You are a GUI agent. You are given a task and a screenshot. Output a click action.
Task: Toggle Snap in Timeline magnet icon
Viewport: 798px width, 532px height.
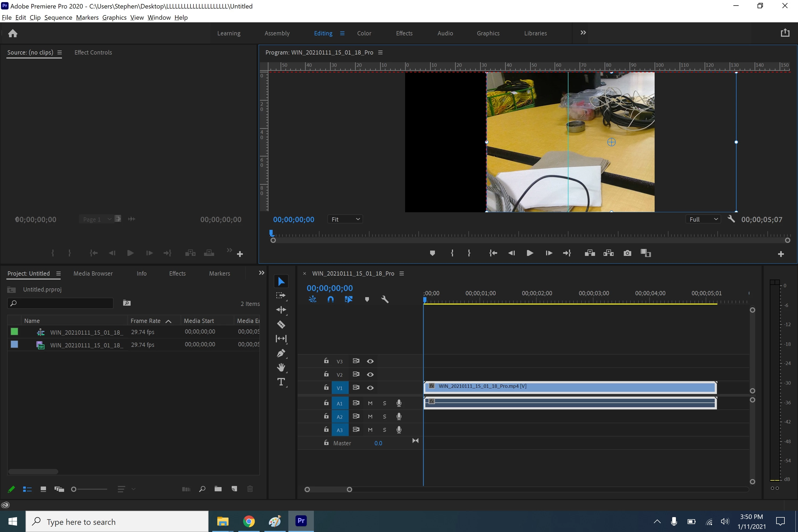click(330, 299)
